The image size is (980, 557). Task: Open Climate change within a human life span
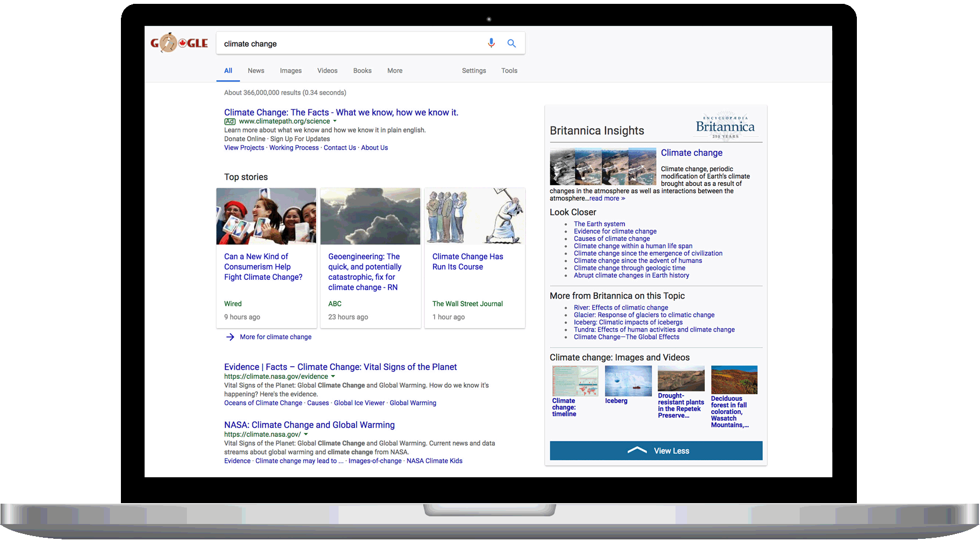(633, 246)
